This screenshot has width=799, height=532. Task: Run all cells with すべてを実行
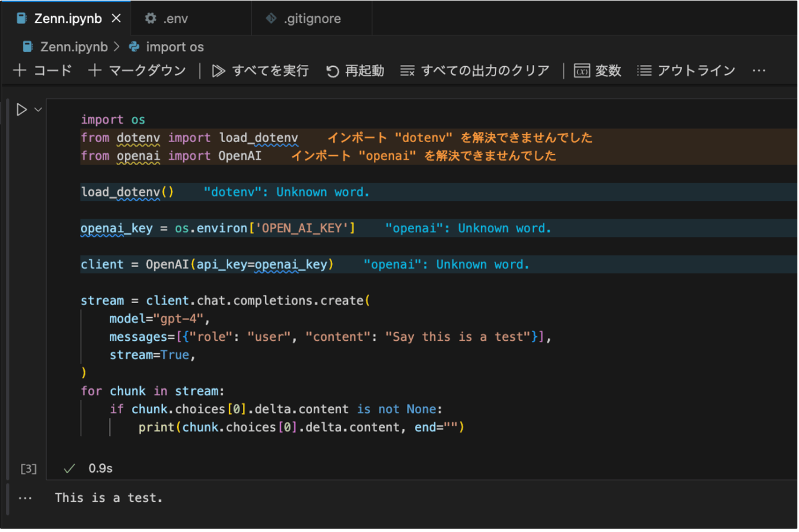click(x=260, y=70)
